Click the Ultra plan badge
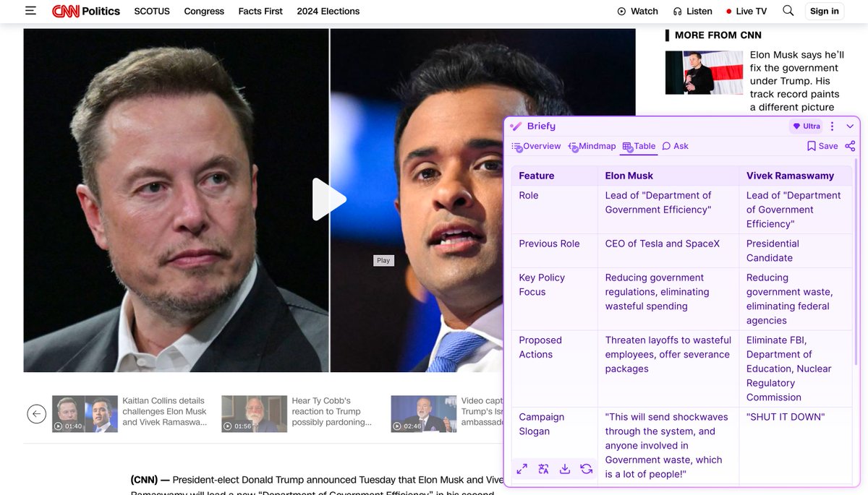Image resolution: width=868 pixels, height=495 pixels. click(x=807, y=126)
